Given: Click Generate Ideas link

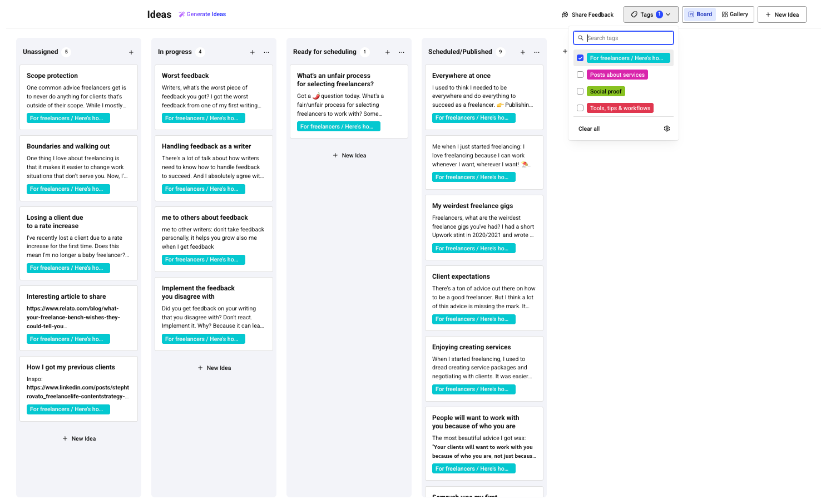Looking at the screenshot, I should [x=202, y=14].
